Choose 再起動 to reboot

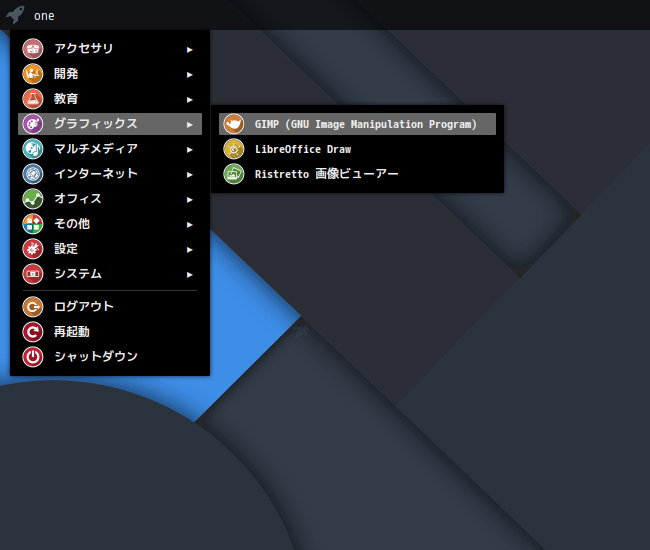pos(110,332)
